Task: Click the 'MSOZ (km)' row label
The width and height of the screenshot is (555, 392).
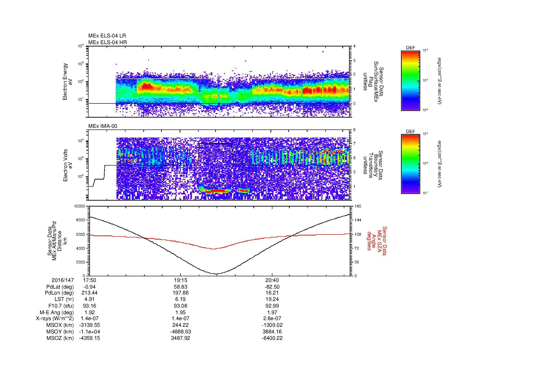Action: [60, 338]
